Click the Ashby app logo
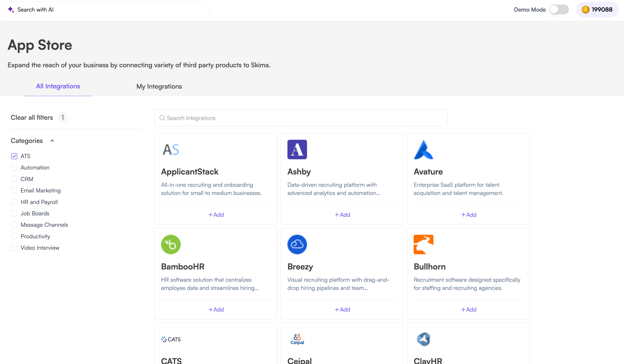This screenshot has height=364, width=624. pos(297,149)
